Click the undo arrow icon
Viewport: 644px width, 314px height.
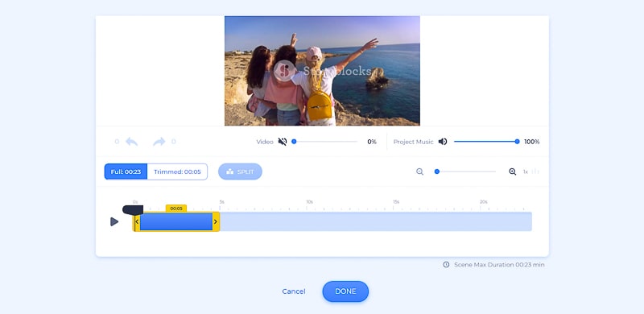[x=131, y=142]
